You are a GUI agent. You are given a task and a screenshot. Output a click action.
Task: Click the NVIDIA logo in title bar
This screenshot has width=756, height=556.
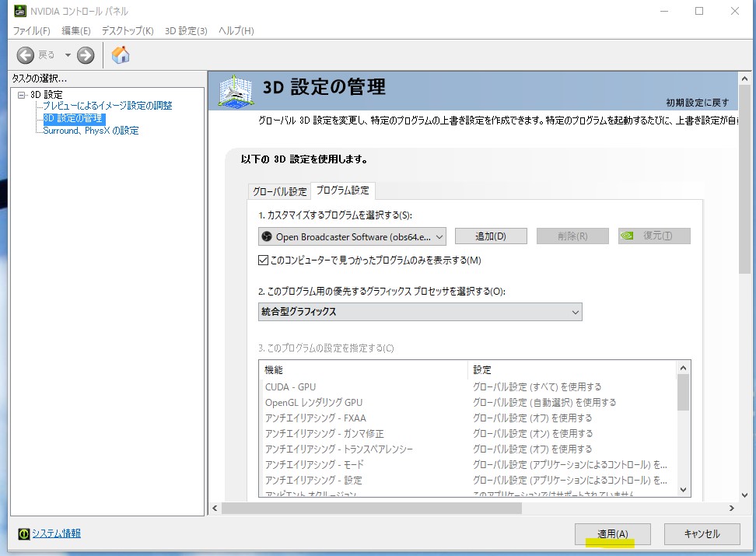(x=19, y=11)
